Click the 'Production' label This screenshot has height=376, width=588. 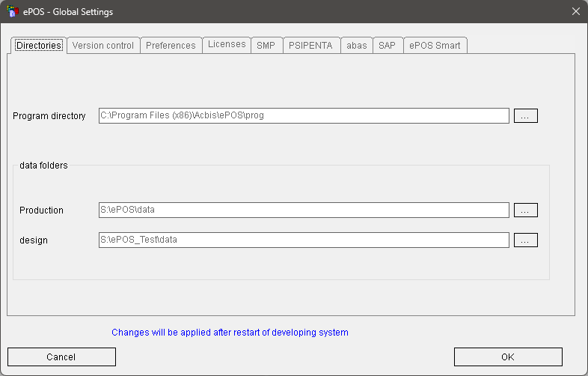(41, 210)
